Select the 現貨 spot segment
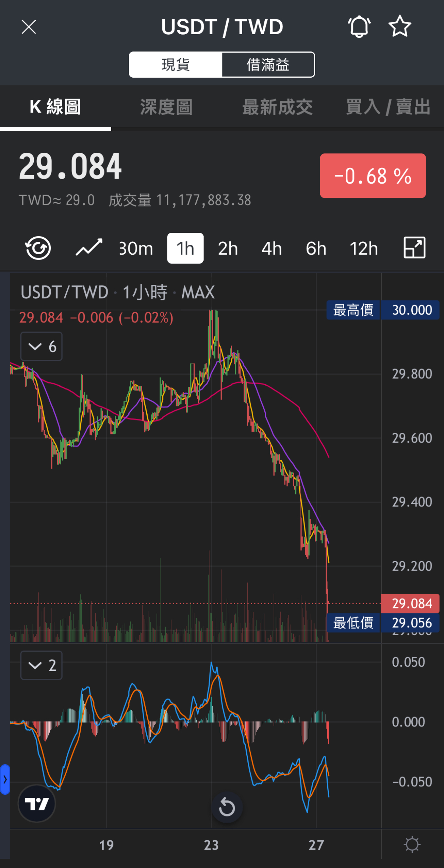The width and height of the screenshot is (444, 868). click(x=176, y=65)
